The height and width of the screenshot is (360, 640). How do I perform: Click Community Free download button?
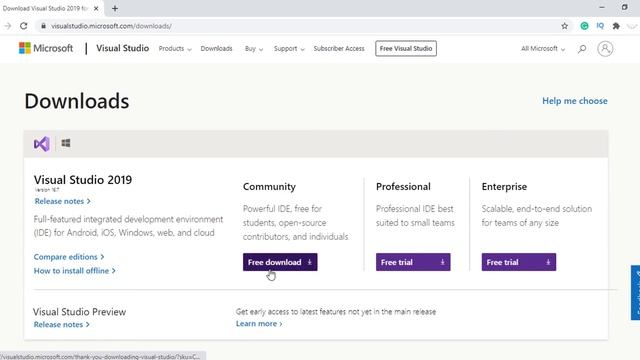pyautogui.click(x=280, y=262)
